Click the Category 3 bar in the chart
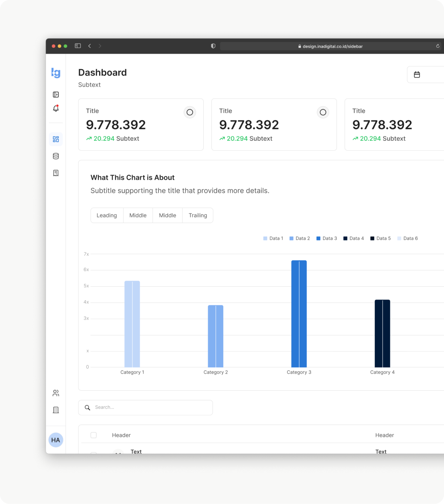 [x=299, y=314]
